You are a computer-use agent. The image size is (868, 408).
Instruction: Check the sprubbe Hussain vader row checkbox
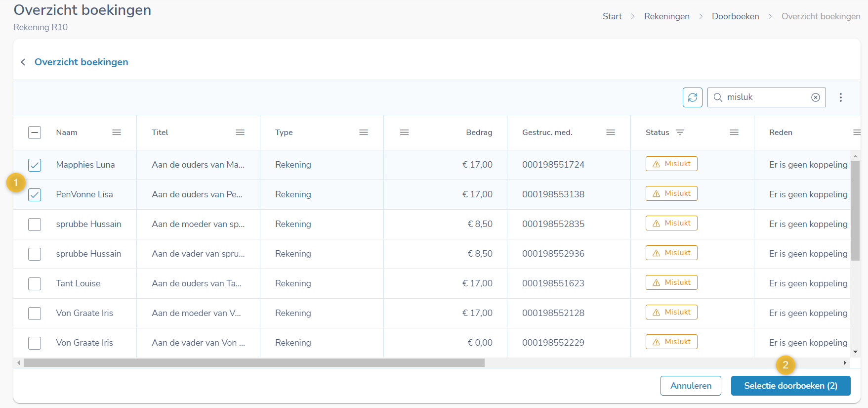35,254
